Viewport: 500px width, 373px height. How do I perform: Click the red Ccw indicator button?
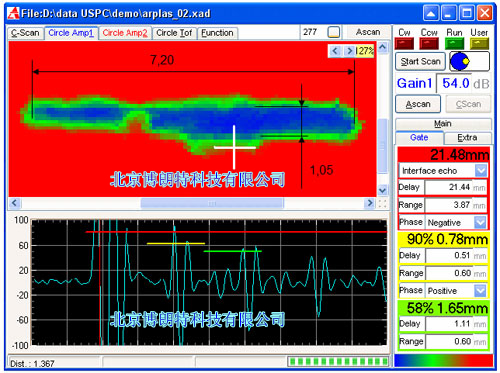pos(429,44)
